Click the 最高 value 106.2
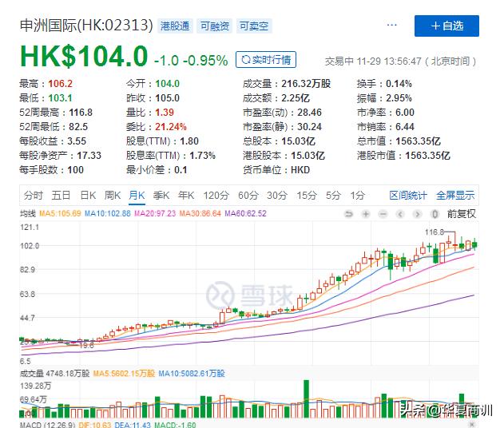Viewport: 504px width, 428px height. 61,84
